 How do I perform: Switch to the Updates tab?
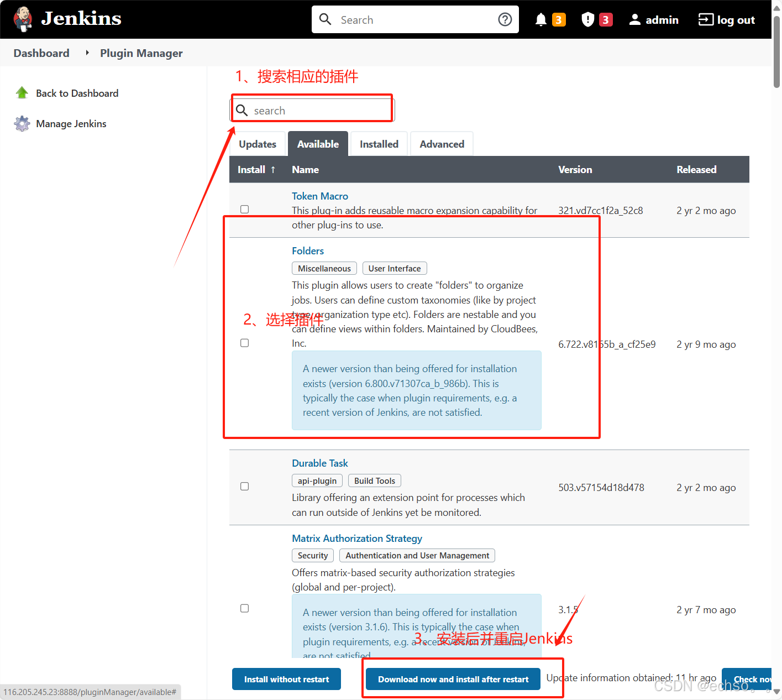point(258,144)
